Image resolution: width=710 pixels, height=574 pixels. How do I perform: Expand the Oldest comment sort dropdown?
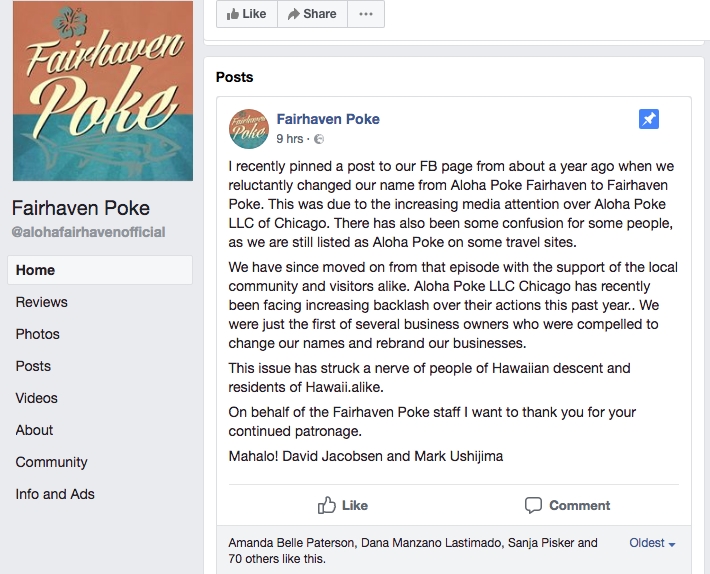point(652,543)
